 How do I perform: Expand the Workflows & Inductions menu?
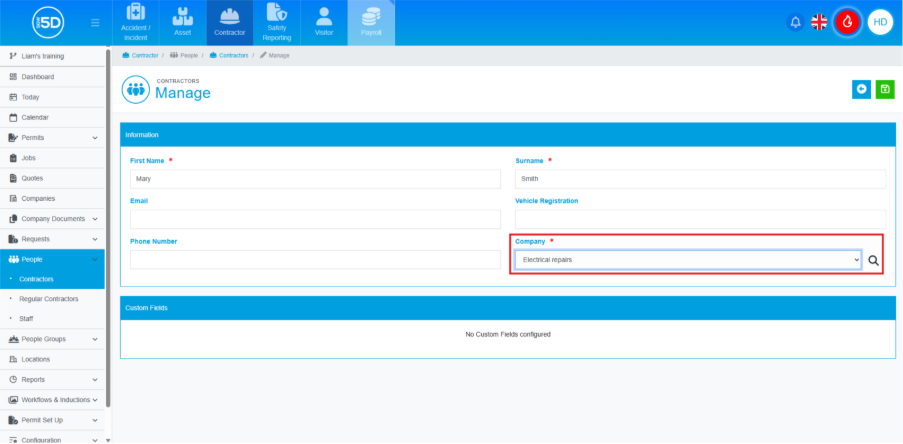(x=52, y=400)
